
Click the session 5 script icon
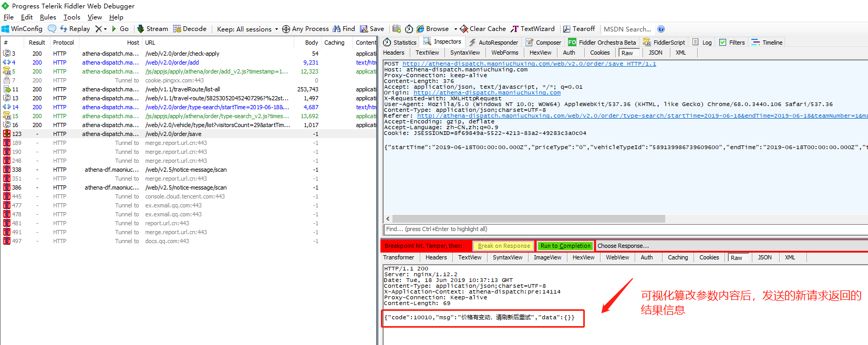[x=7, y=71]
